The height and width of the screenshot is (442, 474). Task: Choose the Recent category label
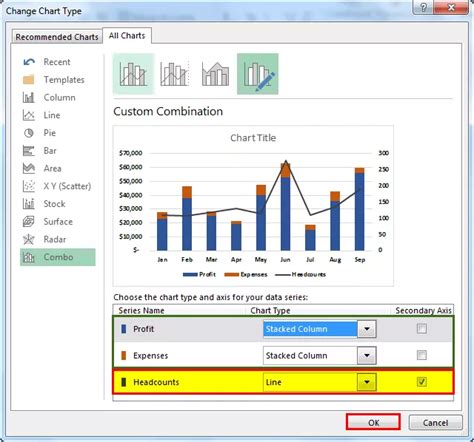57,62
